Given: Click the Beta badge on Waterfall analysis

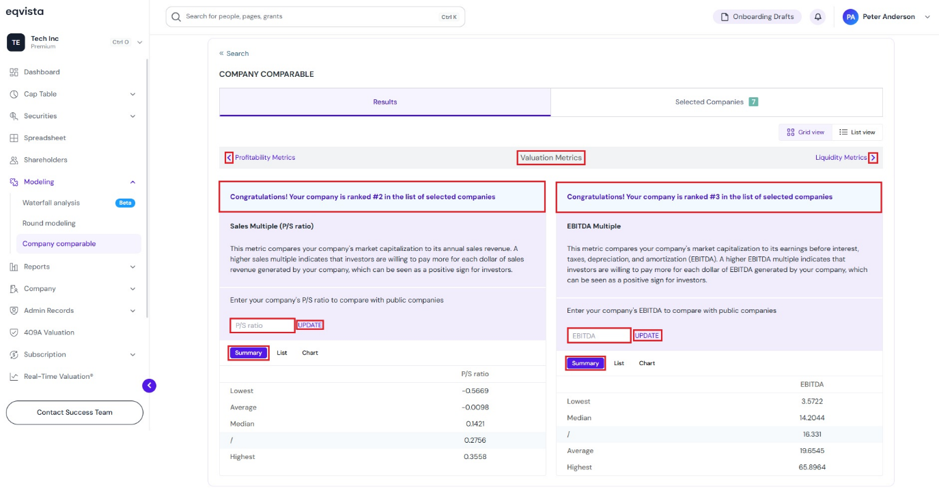Looking at the screenshot, I should [125, 203].
